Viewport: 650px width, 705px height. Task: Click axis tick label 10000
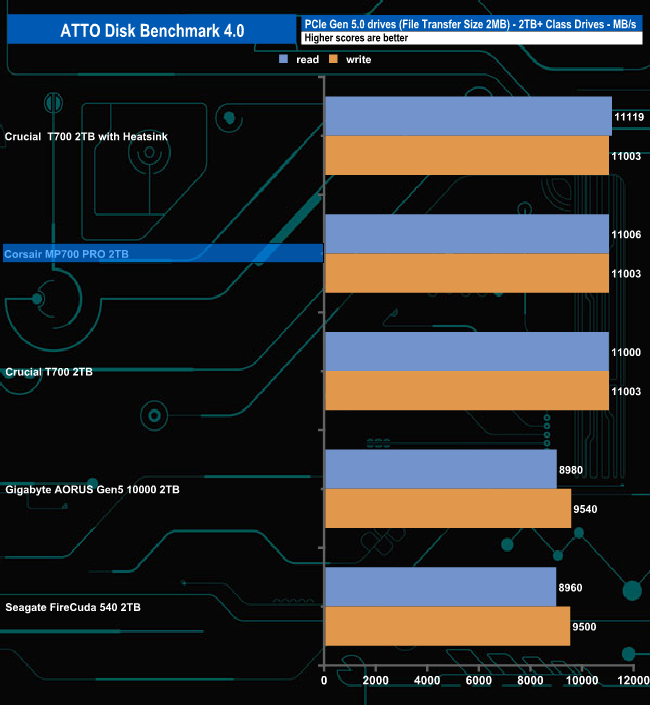582,680
